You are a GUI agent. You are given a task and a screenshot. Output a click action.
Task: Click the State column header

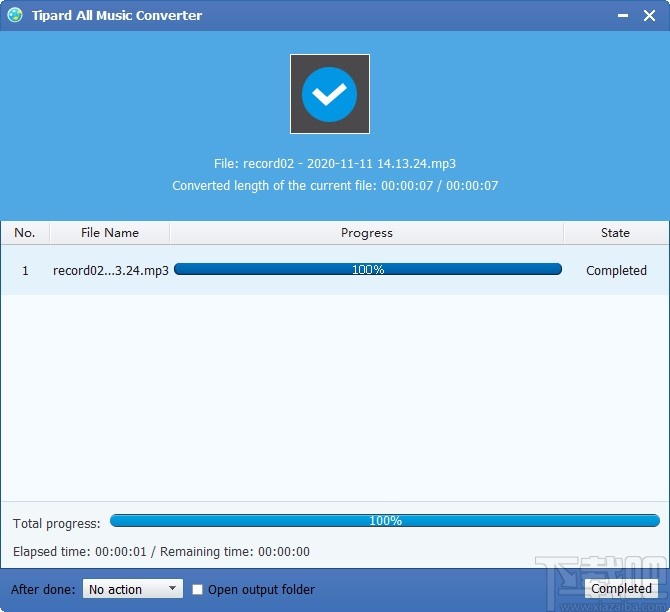point(615,233)
